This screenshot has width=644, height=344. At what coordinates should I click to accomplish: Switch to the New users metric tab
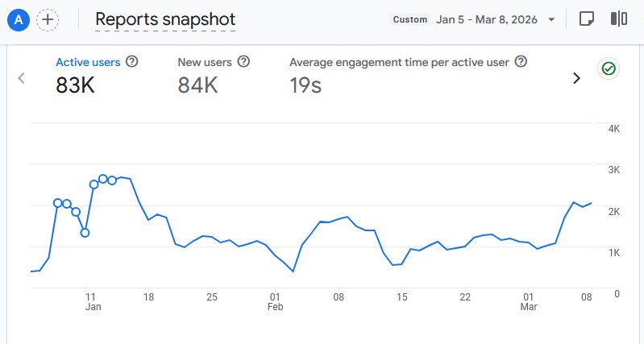pyautogui.click(x=205, y=61)
